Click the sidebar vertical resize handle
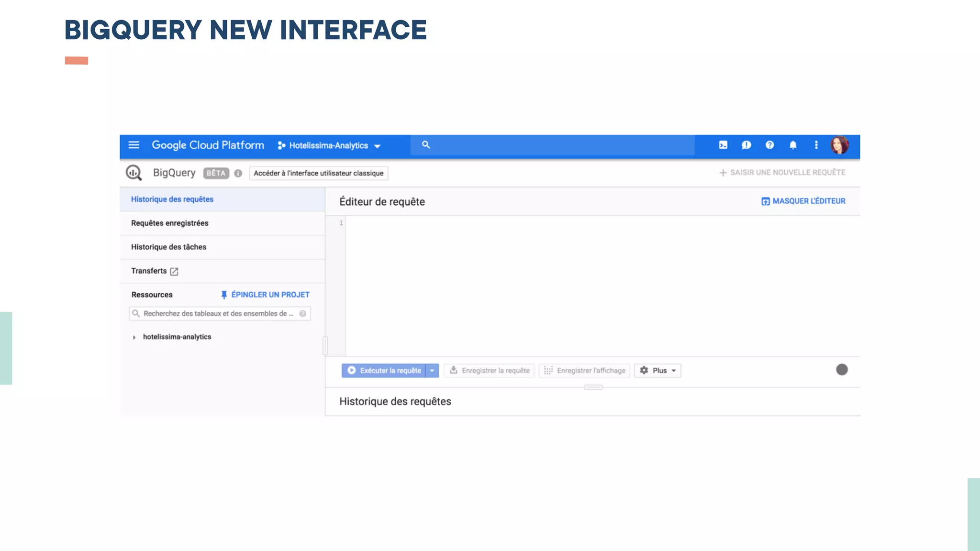Viewport: 980px width, 551px height. 325,346
